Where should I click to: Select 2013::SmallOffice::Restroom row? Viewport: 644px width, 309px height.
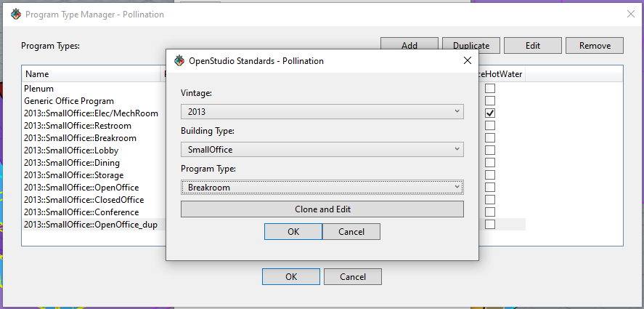[x=78, y=126]
